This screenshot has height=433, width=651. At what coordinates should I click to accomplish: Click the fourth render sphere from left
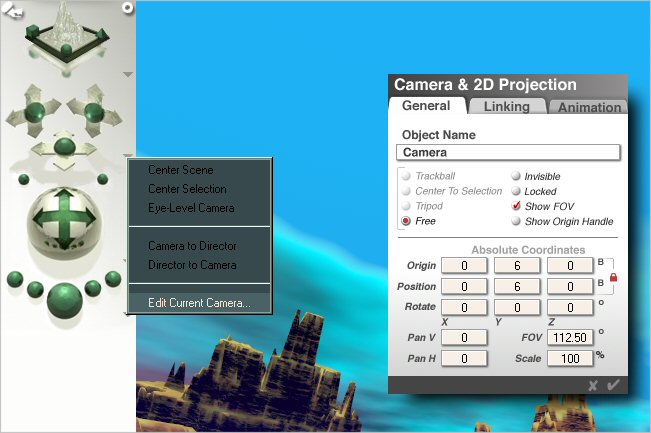pos(93,288)
